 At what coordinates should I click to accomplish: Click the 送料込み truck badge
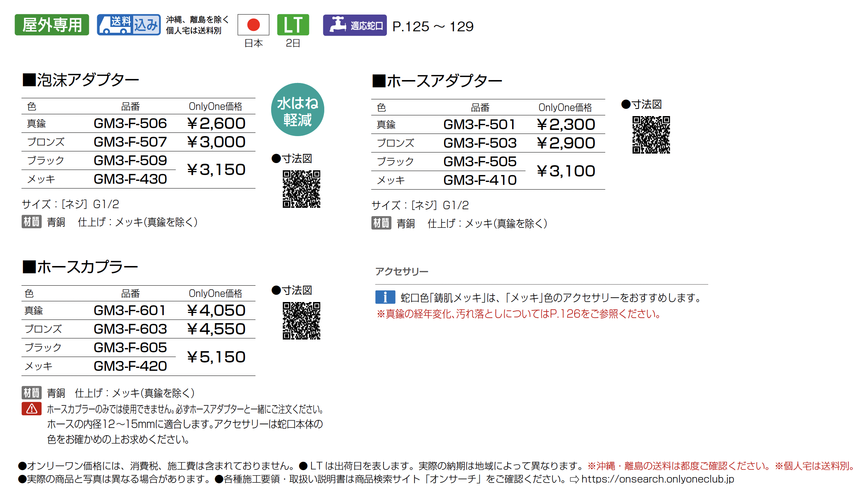[x=128, y=25]
